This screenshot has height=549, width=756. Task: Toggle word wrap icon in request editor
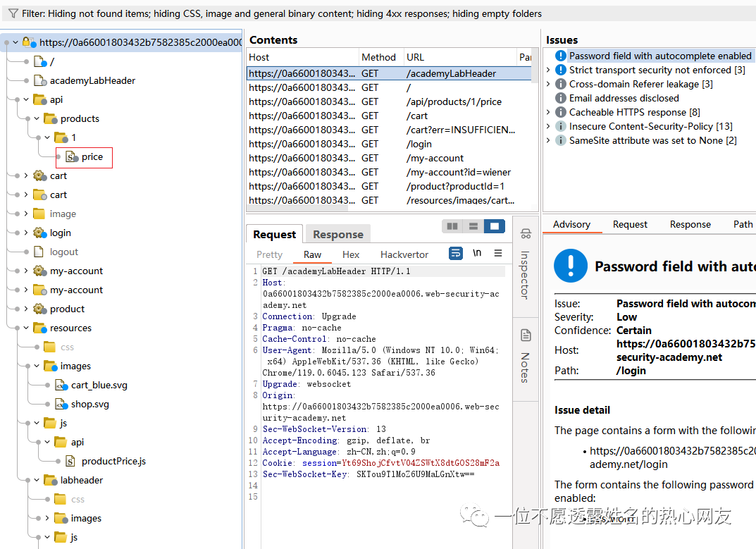point(456,253)
